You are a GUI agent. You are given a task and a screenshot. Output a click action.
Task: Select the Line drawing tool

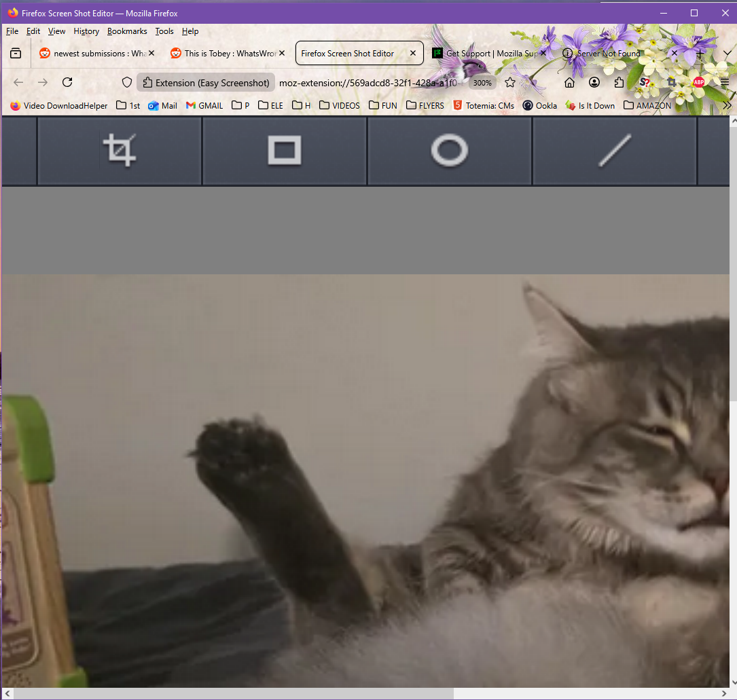tap(614, 150)
